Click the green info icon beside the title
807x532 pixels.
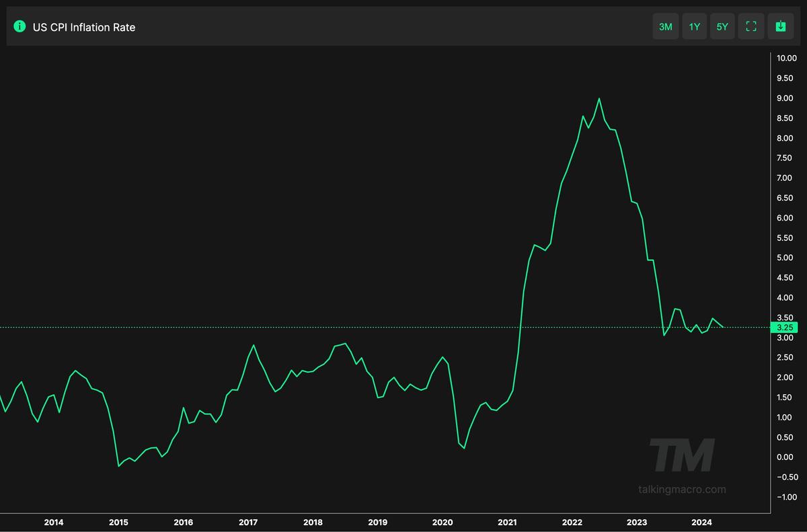[x=20, y=27]
